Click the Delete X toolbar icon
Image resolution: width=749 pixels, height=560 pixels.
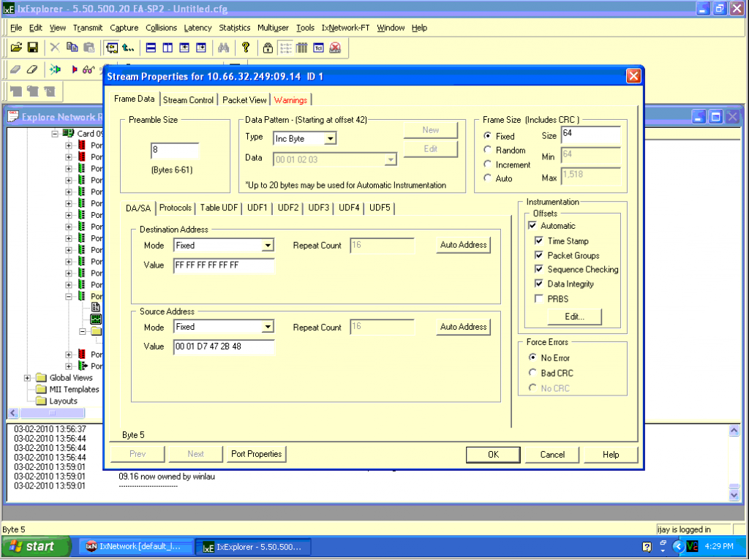click(x=55, y=48)
